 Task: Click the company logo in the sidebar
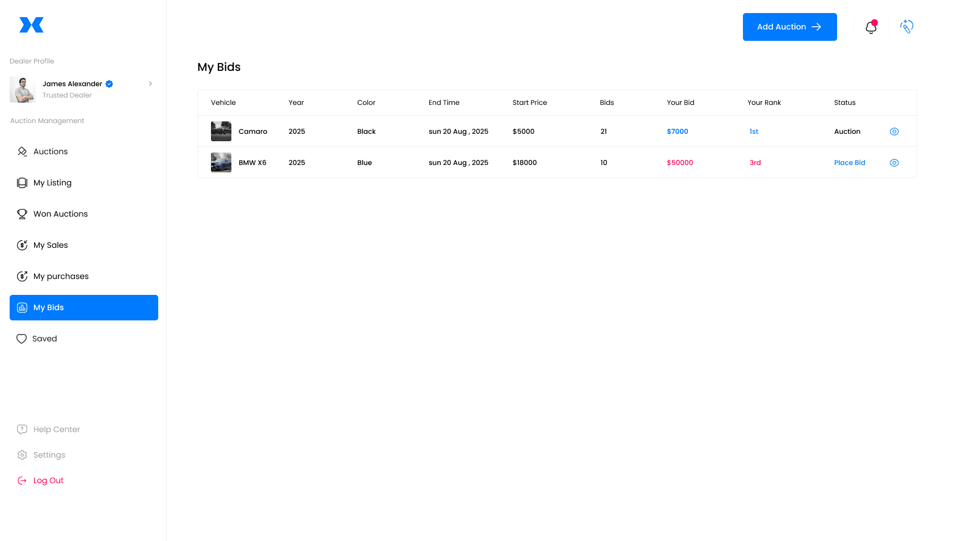[31, 25]
